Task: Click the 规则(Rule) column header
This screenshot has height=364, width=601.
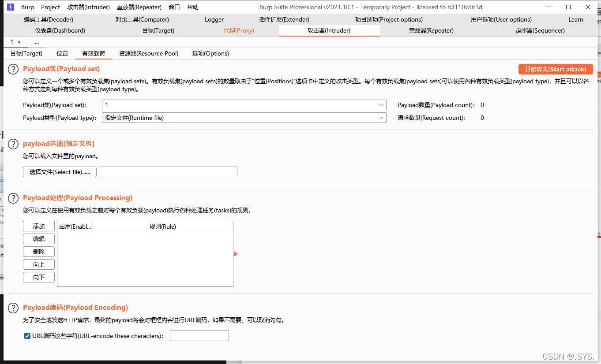Action: [162, 227]
